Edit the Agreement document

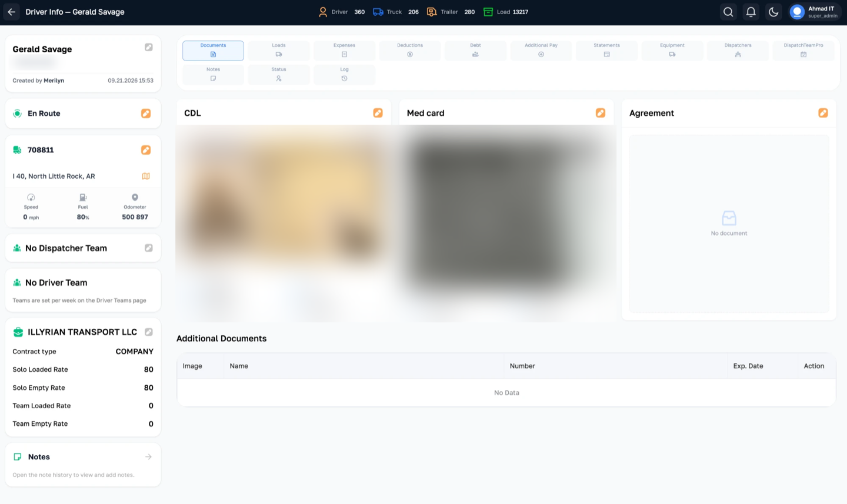[x=823, y=113]
